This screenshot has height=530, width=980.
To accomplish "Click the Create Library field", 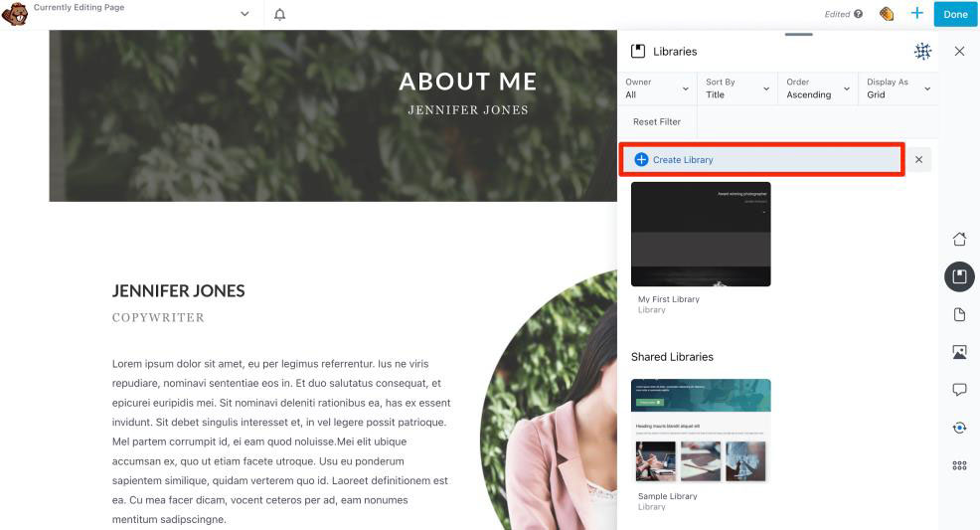I will click(x=762, y=159).
